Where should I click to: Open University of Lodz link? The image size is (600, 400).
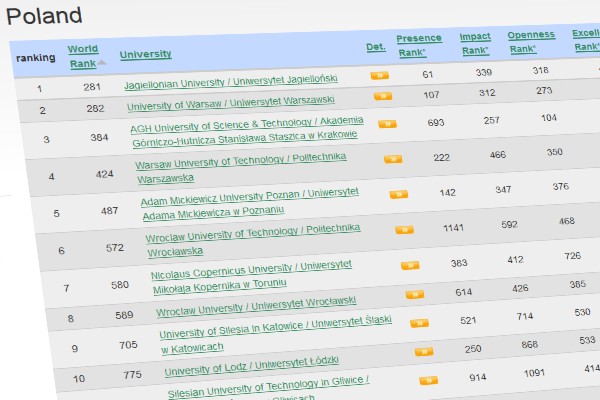251,366
